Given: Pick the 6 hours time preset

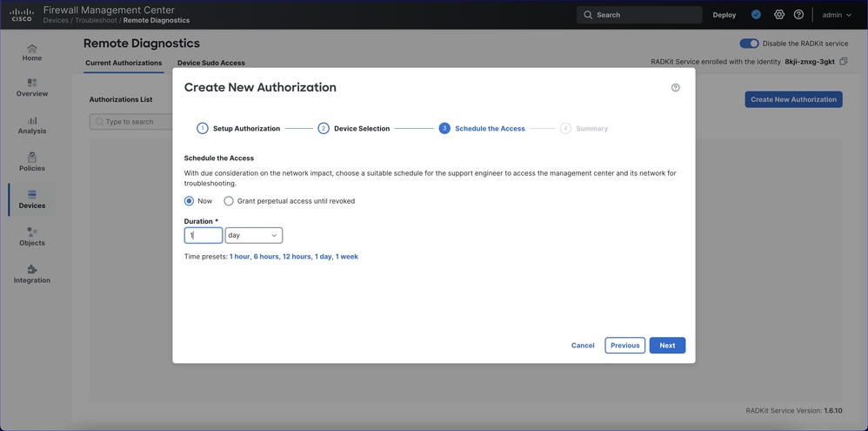Looking at the screenshot, I should coord(266,257).
